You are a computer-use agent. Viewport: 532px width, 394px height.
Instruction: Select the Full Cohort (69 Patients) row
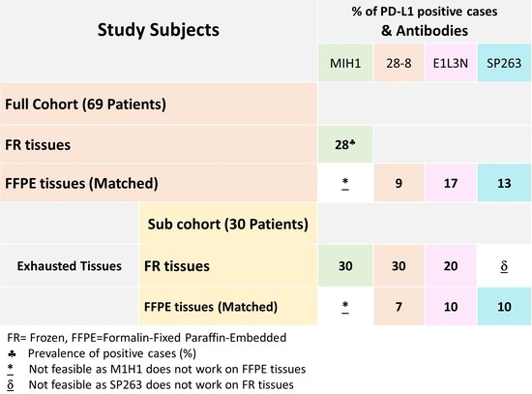pyautogui.click(x=159, y=104)
